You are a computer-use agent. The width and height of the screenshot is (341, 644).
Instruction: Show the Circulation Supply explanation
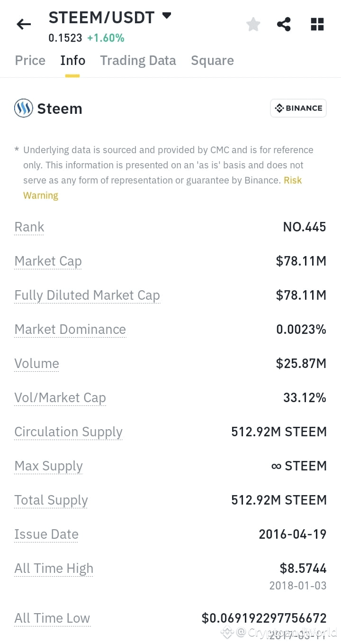click(x=68, y=432)
